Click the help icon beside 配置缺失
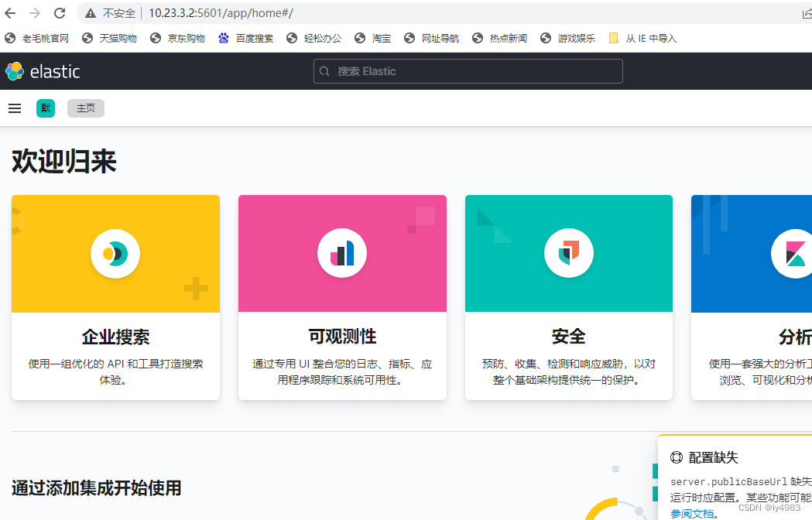 677,457
